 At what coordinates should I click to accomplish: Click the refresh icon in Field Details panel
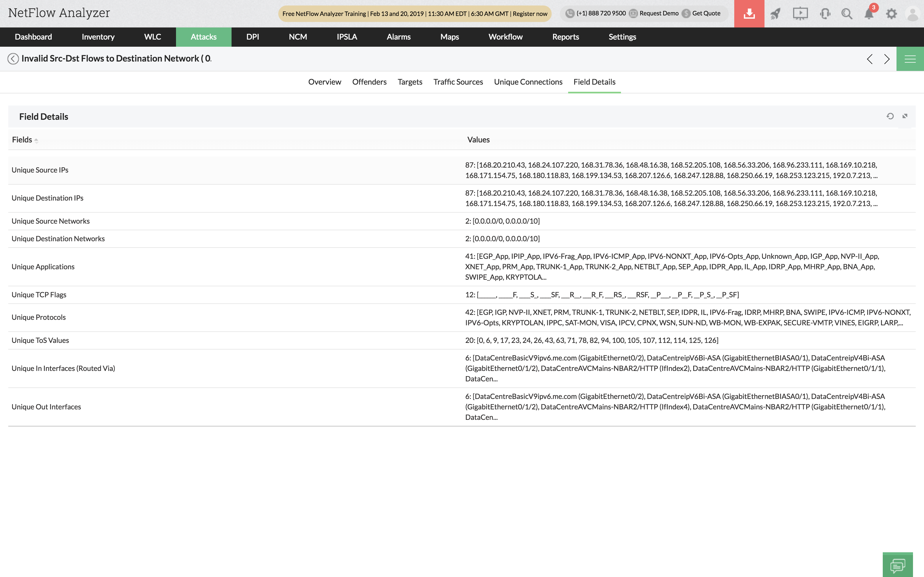click(x=891, y=116)
